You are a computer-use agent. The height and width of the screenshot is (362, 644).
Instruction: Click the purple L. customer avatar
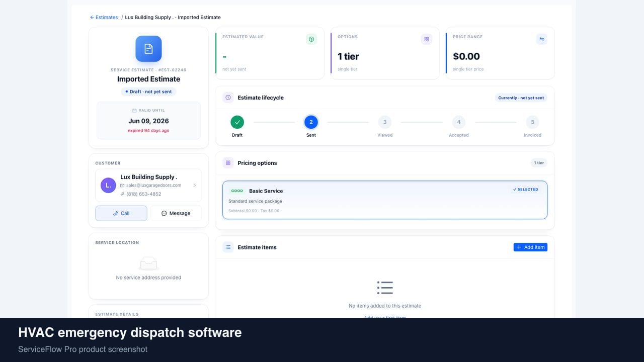(x=108, y=186)
